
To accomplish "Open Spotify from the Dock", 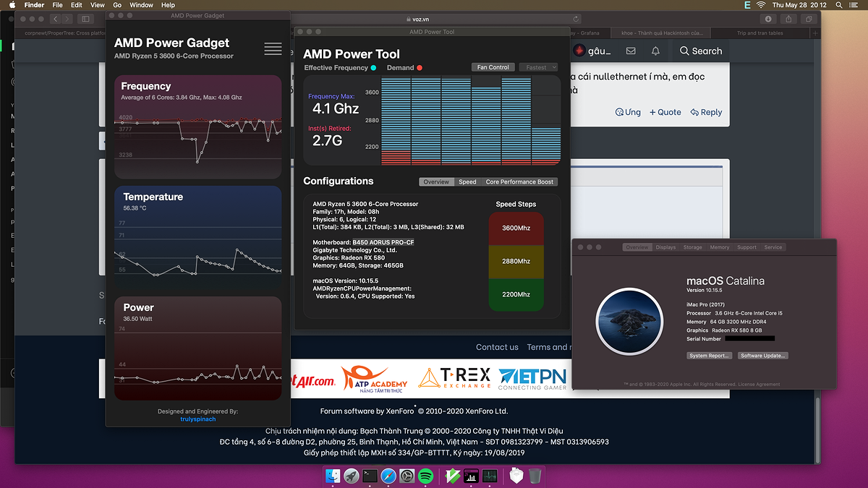I will tap(426, 476).
